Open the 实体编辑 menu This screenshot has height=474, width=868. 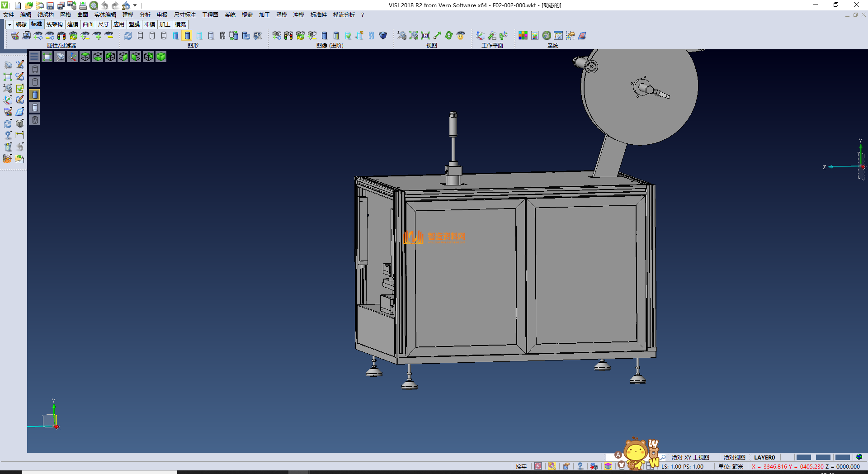[x=105, y=15]
